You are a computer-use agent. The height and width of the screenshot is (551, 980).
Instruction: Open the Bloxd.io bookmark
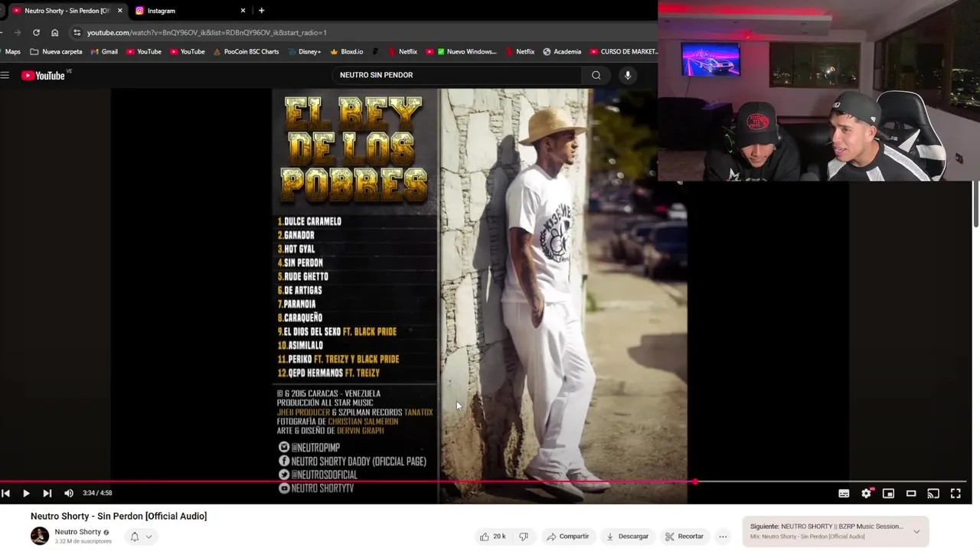tap(346, 51)
